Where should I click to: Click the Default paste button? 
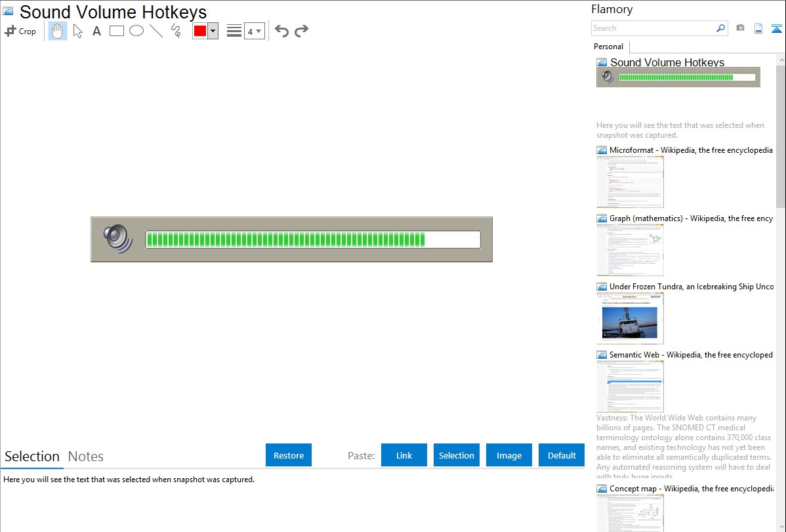(562, 455)
